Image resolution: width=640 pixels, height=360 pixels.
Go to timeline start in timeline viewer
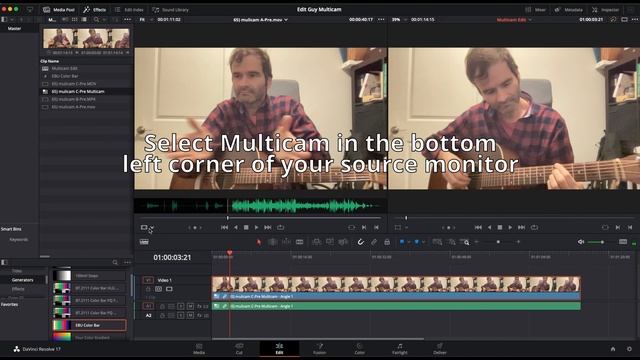pyautogui.click(x=478, y=227)
